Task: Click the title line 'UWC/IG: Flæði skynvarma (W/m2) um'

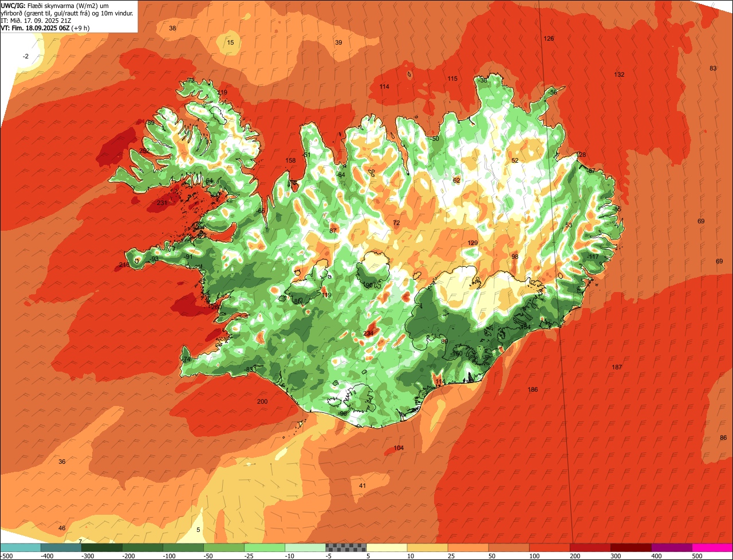Action: coord(55,5)
